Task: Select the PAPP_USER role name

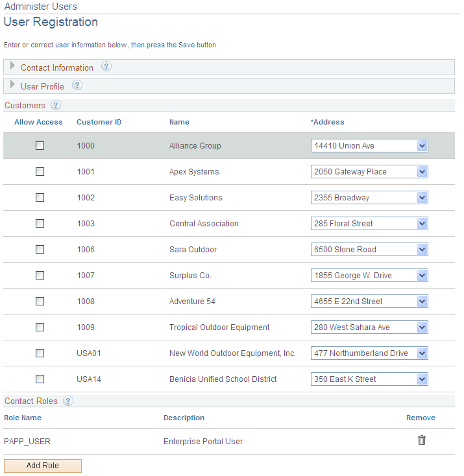Action: (27, 442)
